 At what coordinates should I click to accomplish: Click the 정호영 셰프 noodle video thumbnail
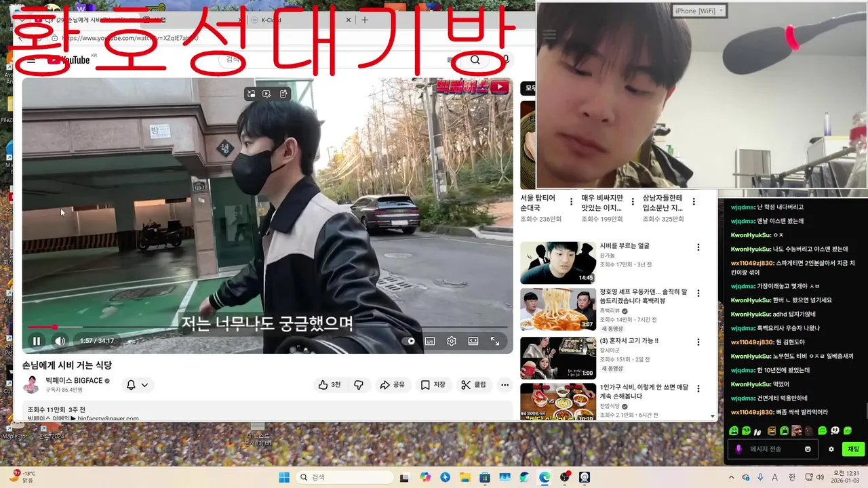click(558, 310)
